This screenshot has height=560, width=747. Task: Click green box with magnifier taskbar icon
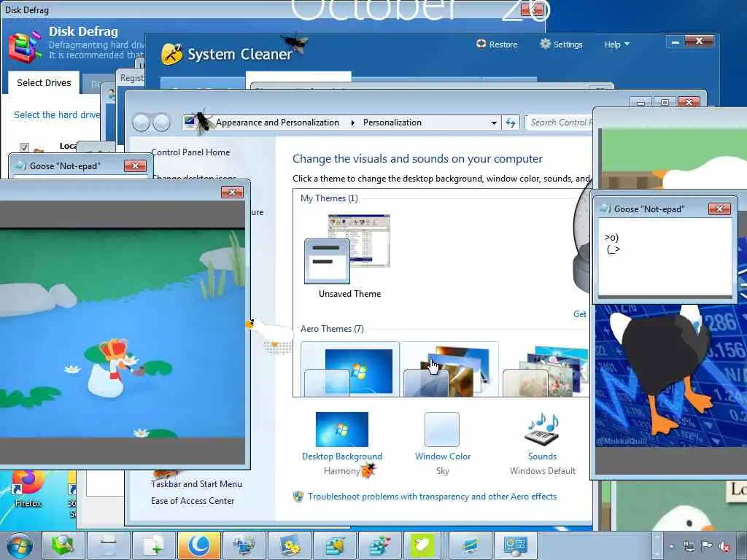tap(63, 545)
